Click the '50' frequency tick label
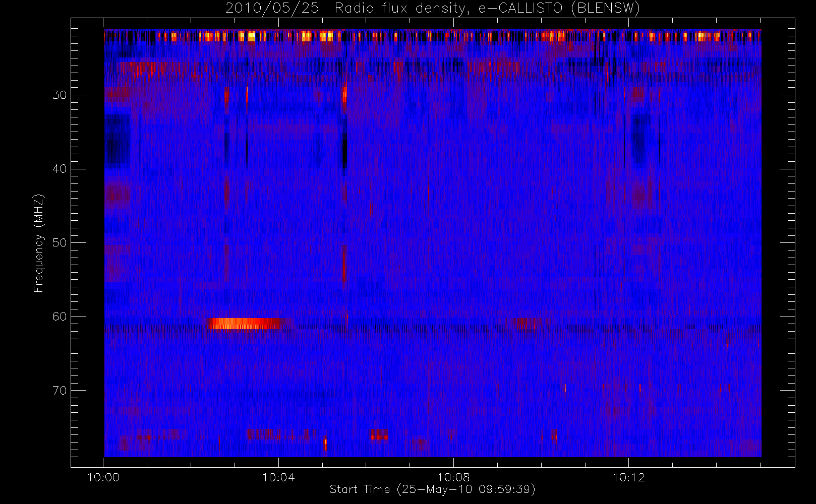The height and width of the screenshot is (504, 816). (60, 242)
